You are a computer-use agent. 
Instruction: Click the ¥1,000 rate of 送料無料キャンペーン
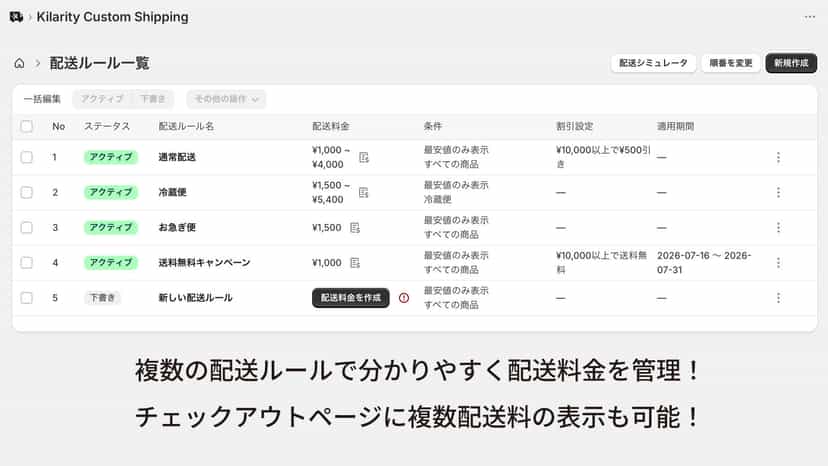pyautogui.click(x=327, y=263)
